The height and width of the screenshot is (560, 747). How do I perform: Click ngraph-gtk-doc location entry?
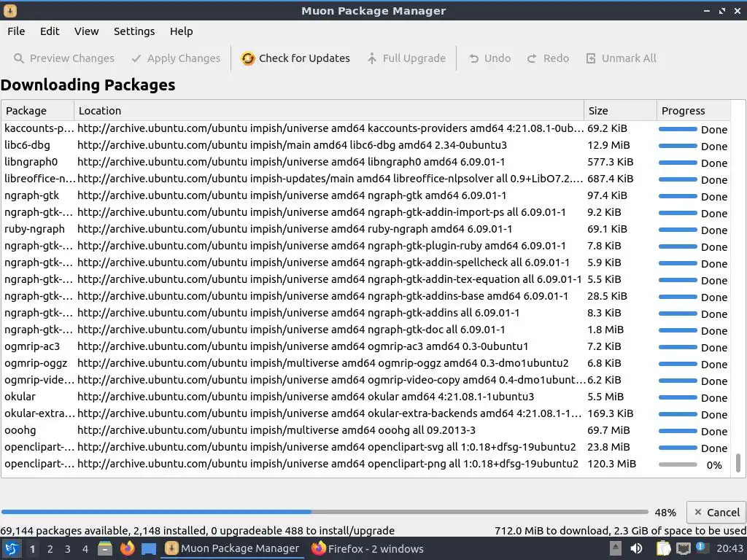click(x=291, y=330)
